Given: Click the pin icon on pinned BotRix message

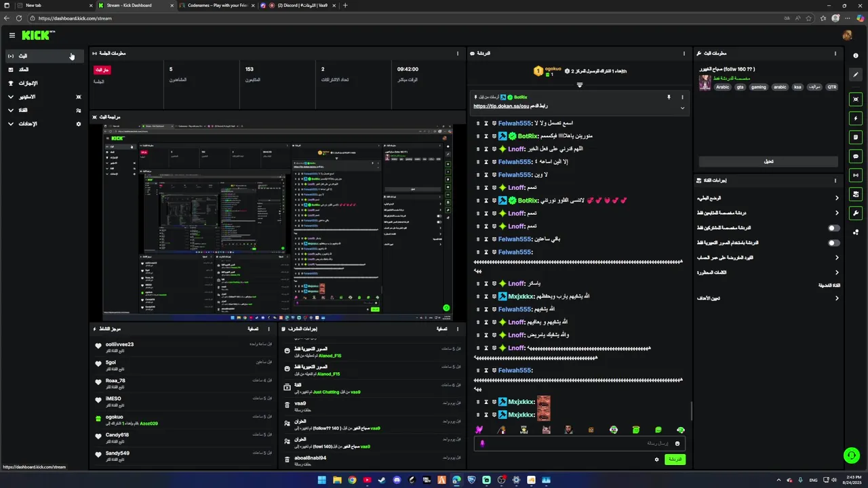Looking at the screenshot, I should pyautogui.click(x=669, y=97).
